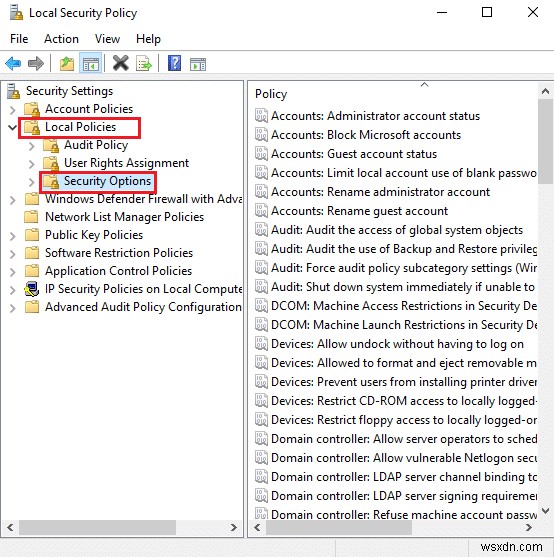Click the Back arrow toolbar icon

(13, 64)
